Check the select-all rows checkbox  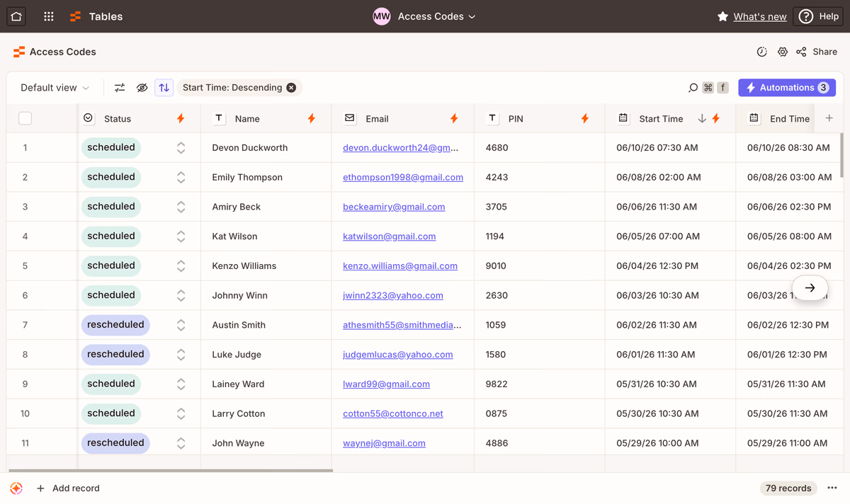(25, 119)
